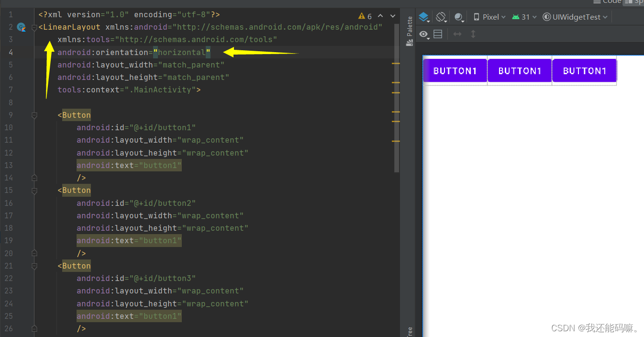
Task: Click line number 8 in the gutter
Action: [x=11, y=102]
